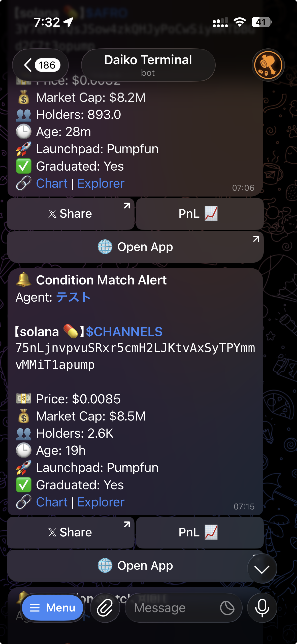
Task: Tap the voice message microphone
Action: coord(262,608)
